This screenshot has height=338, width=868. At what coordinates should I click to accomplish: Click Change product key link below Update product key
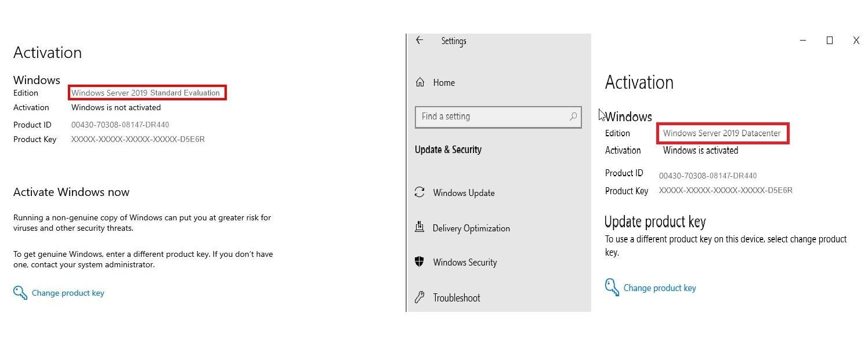coord(659,288)
